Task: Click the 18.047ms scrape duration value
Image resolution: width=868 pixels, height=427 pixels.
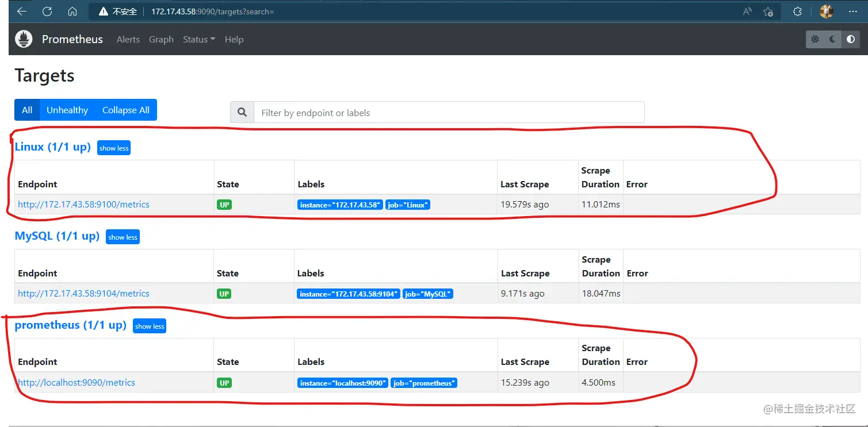Action: [x=601, y=293]
